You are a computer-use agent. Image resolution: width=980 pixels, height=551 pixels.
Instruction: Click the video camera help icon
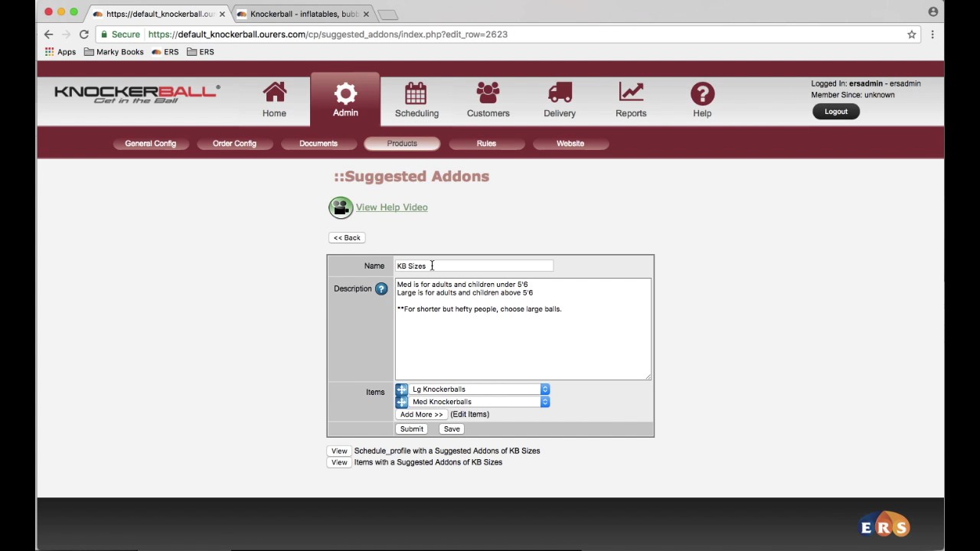[x=341, y=207]
